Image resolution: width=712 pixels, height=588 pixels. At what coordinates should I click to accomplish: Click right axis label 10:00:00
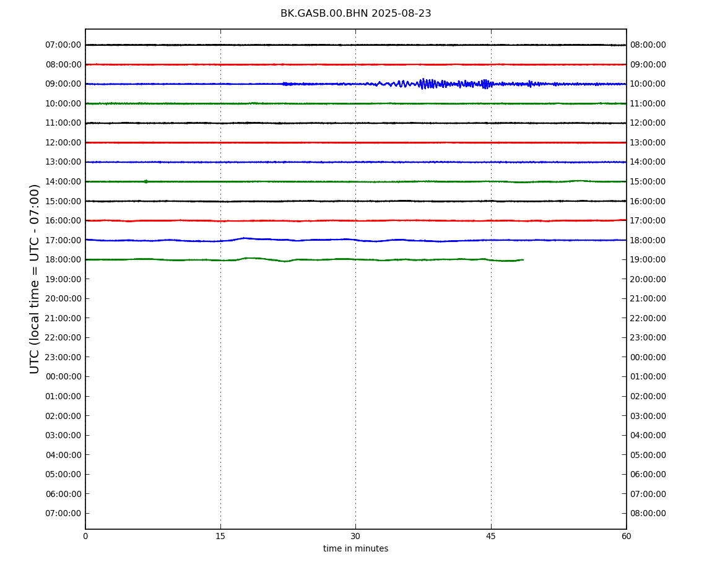648,84
